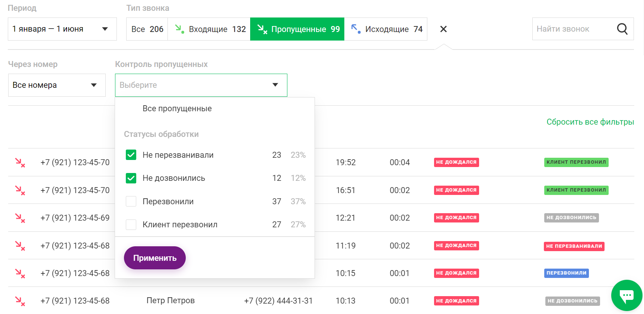This screenshot has height=314, width=644.
Task: Click the red НЕ ПЕРЕЗВАНИВАЛИ status badge
Action: tap(574, 246)
